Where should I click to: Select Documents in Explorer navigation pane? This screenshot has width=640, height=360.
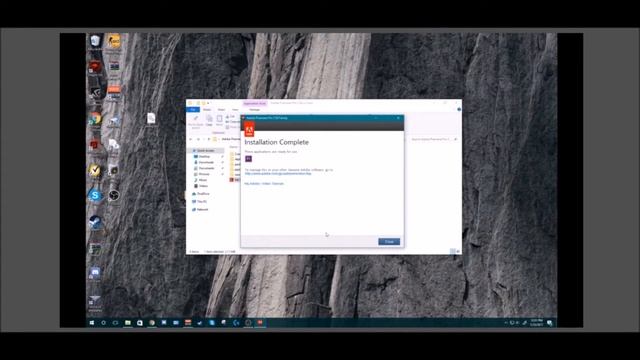[206, 168]
